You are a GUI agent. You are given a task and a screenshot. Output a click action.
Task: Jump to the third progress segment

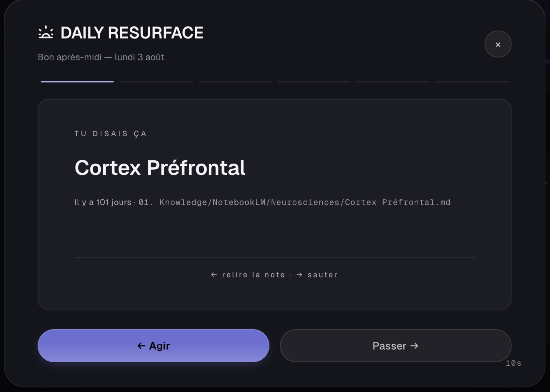pyautogui.click(x=235, y=82)
